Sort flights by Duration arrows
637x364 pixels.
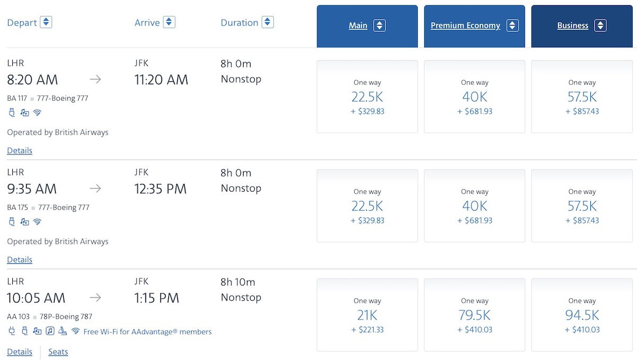coord(268,22)
